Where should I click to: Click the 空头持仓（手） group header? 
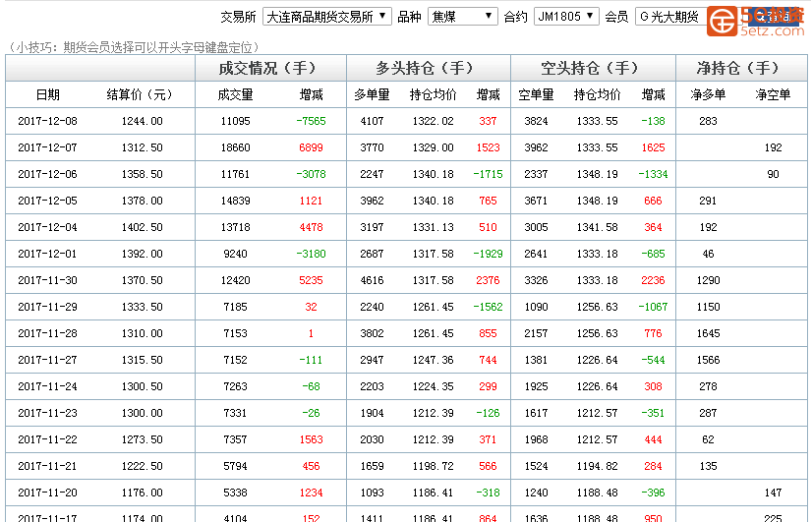click(593, 68)
